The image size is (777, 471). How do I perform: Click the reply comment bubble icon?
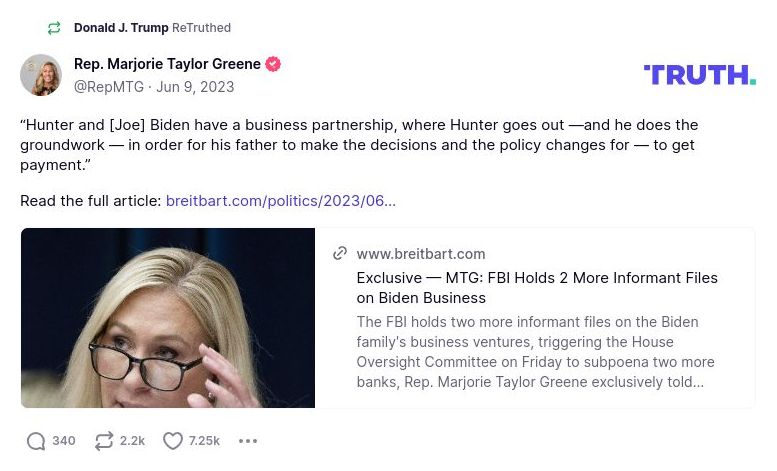coord(36,441)
